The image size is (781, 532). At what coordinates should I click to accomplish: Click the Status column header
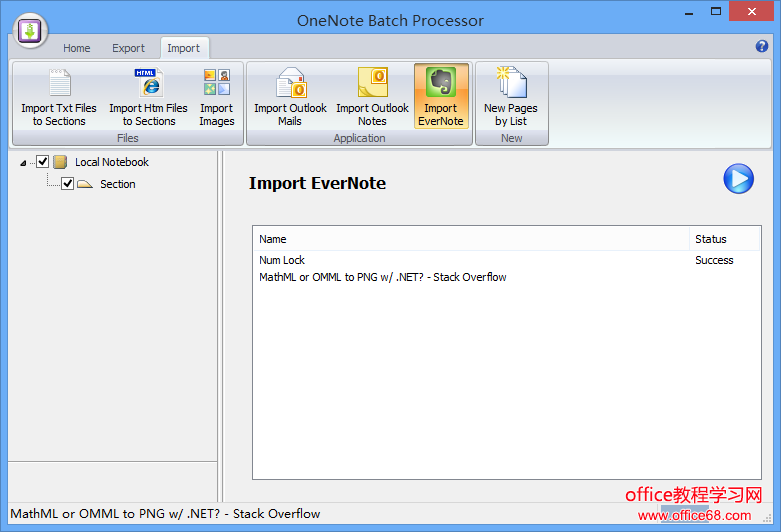tap(725, 239)
